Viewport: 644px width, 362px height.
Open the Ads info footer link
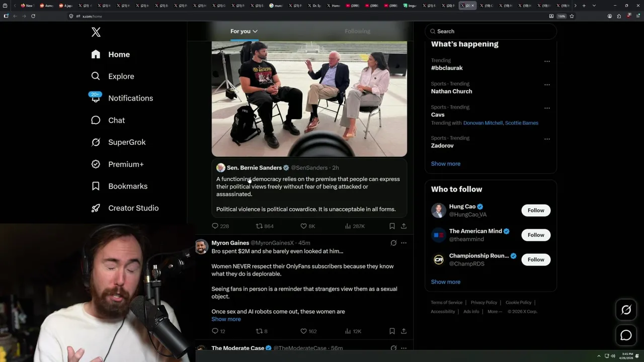point(471,312)
